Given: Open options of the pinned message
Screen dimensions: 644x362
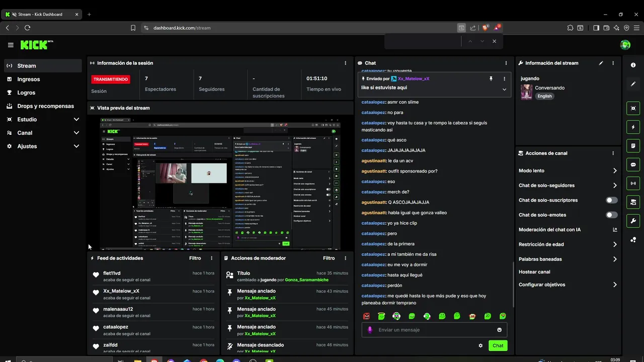Looking at the screenshot, I should [x=504, y=79].
